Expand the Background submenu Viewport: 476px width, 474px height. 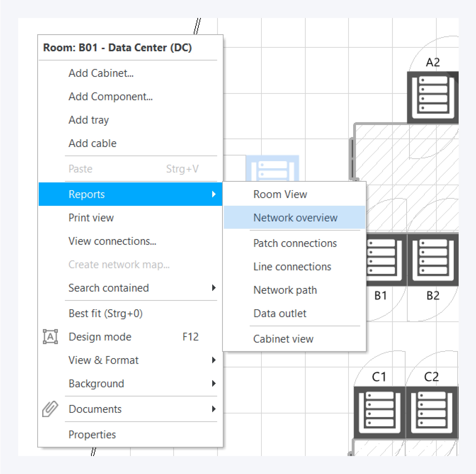tap(214, 384)
